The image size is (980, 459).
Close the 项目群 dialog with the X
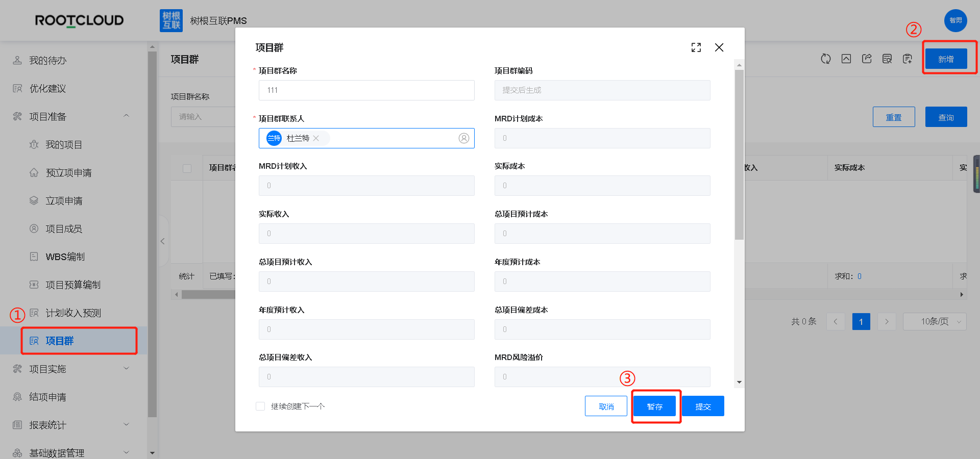coord(719,47)
